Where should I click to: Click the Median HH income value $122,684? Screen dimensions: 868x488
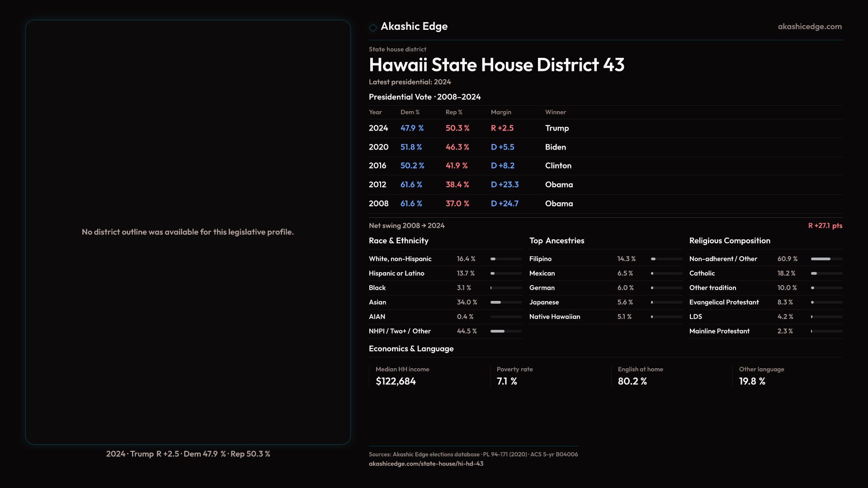pos(396,381)
